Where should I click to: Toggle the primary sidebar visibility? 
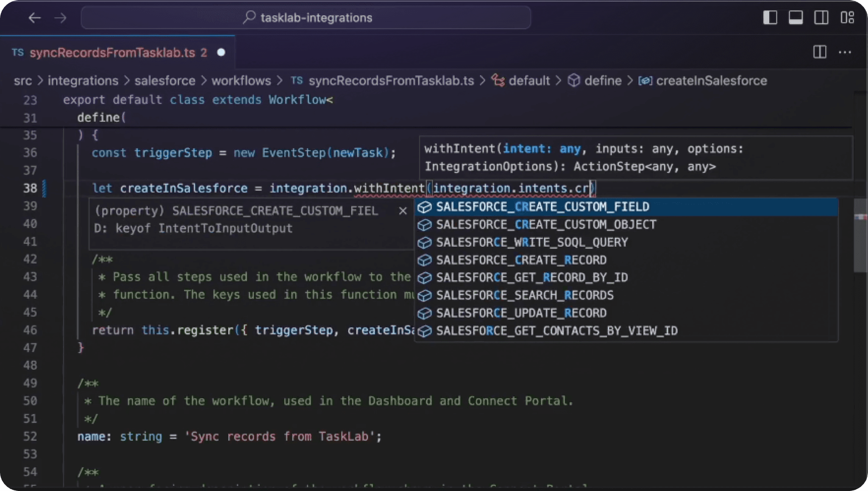click(771, 18)
